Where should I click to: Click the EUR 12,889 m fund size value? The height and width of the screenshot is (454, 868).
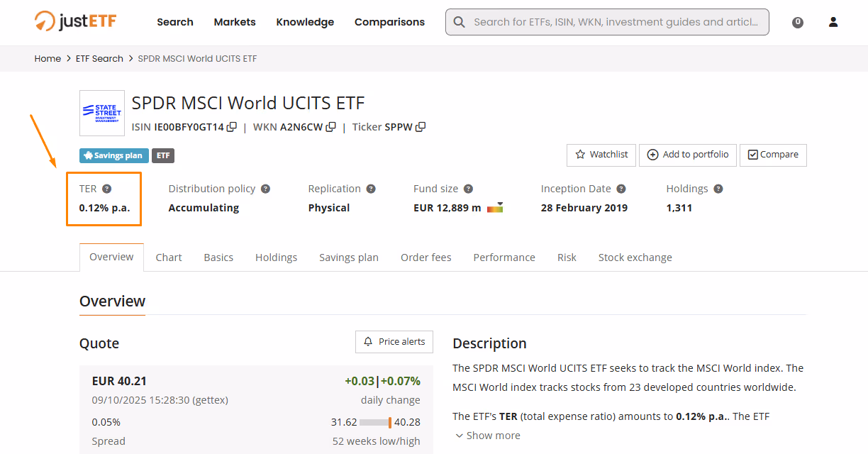click(447, 208)
